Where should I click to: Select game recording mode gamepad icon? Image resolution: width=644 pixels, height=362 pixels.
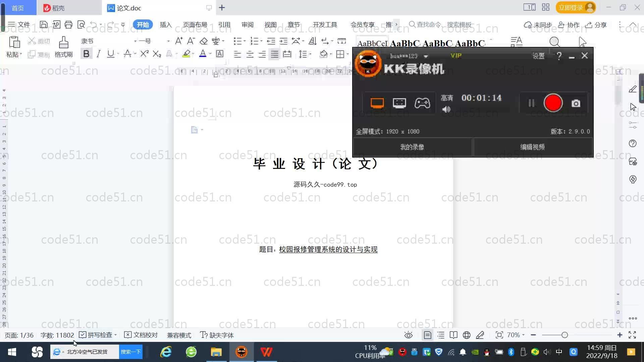point(422,103)
